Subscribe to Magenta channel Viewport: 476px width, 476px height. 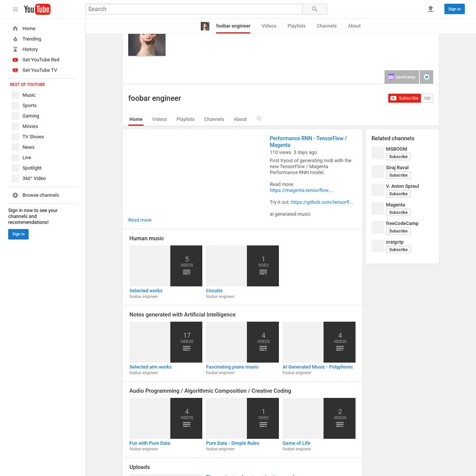coord(398,212)
